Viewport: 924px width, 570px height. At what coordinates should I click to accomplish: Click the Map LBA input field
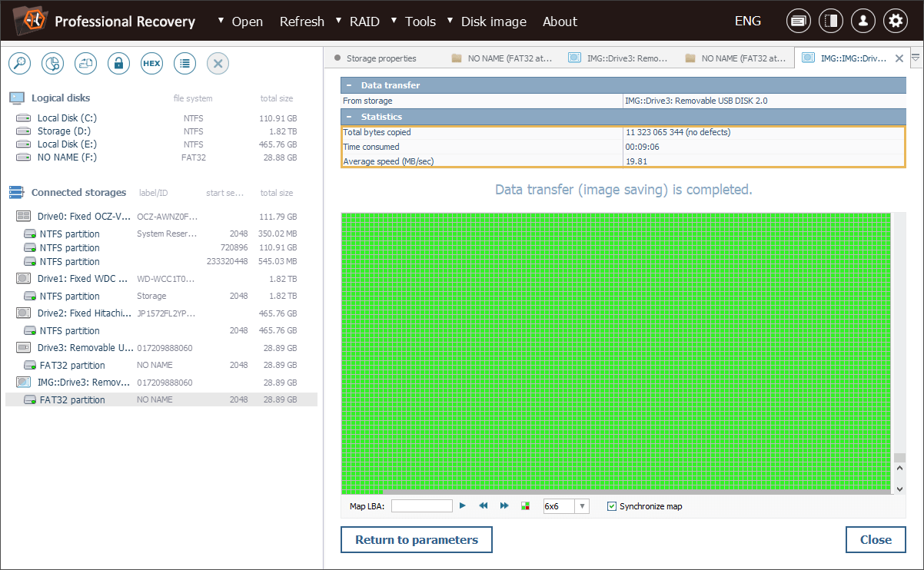(421, 506)
